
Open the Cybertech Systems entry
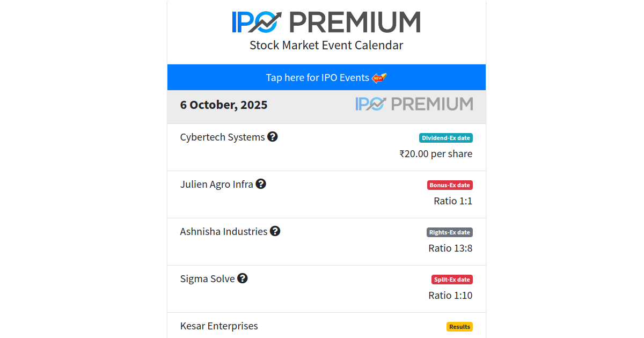click(x=222, y=137)
